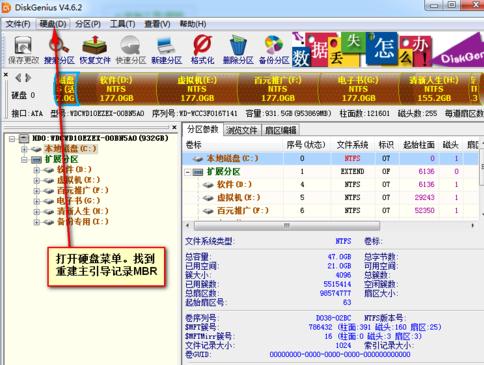Click the 新建分区 new partition icon
The image size is (484, 365).
tap(166, 50)
